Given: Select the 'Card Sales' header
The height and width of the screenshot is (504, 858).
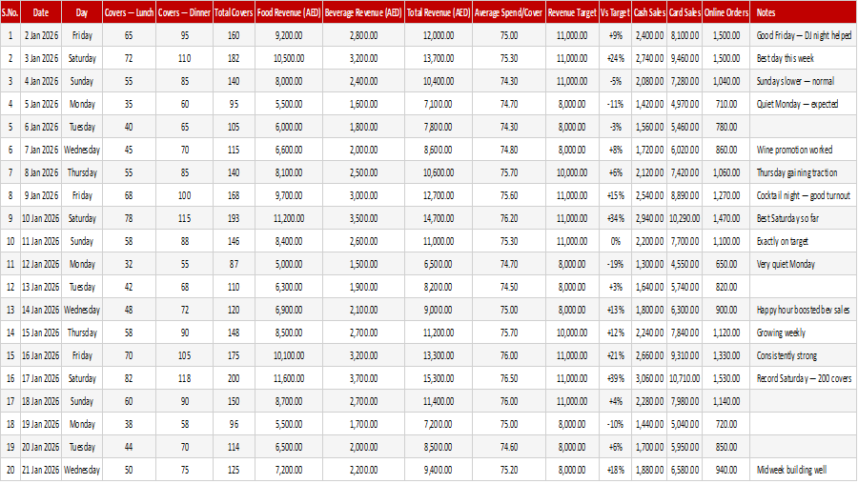Looking at the screenshot, I should [x=684, y=12].
